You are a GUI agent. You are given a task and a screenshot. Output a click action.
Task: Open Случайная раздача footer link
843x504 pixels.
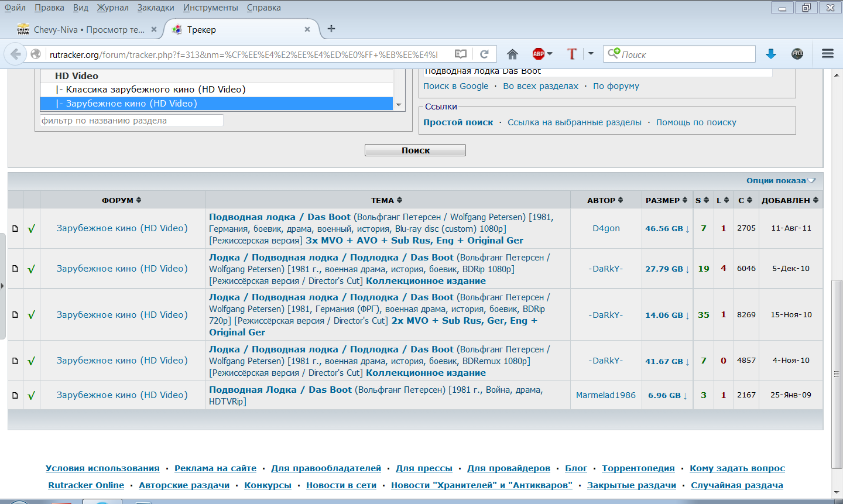pyautogui.click(x=737, y=485)
